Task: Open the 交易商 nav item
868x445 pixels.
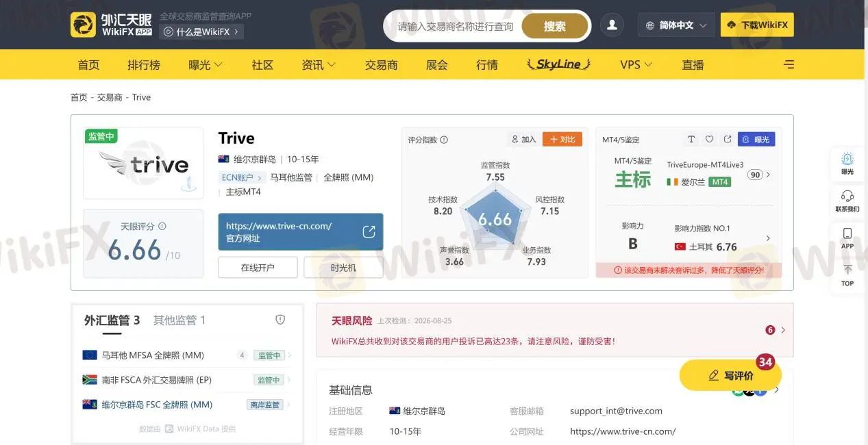Action: coord(381,64)
